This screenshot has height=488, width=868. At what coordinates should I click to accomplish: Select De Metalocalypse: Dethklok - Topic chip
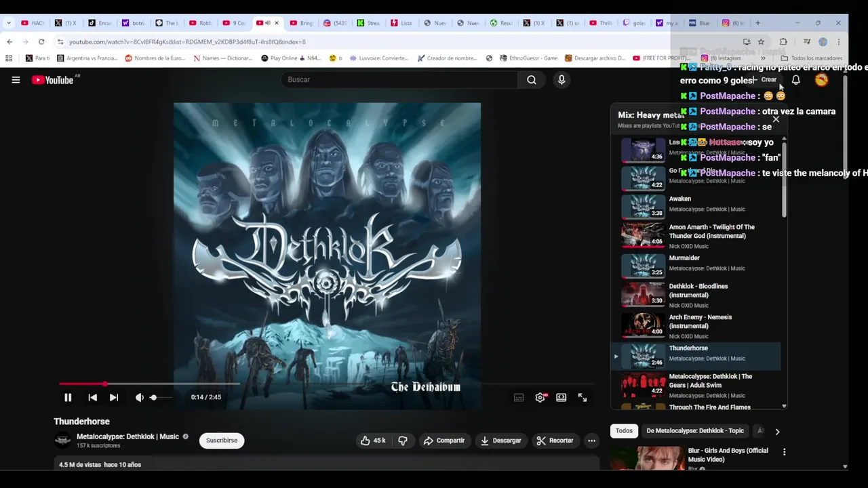tap(695, 431)
